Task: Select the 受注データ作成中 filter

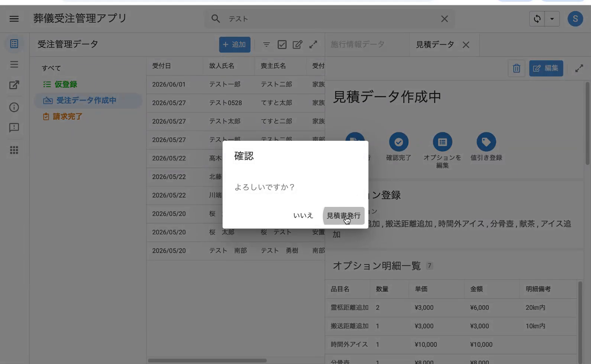Action: click(88, 100)
